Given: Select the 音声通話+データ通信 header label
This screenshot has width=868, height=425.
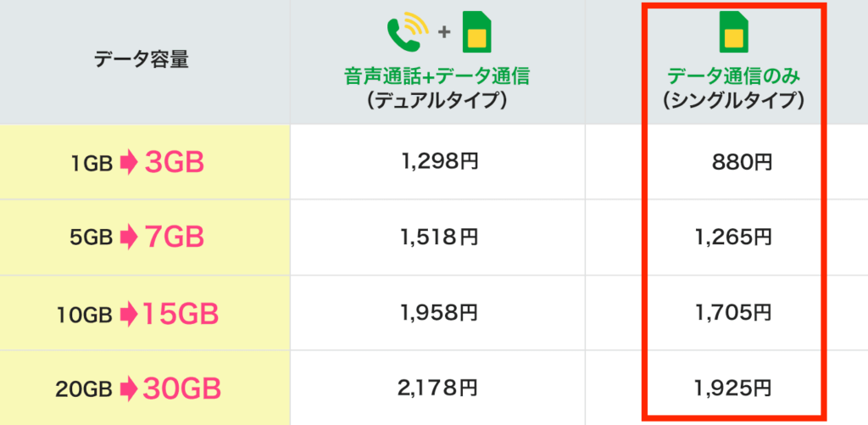Looking at the screenshot, I should tap(437, 77).
